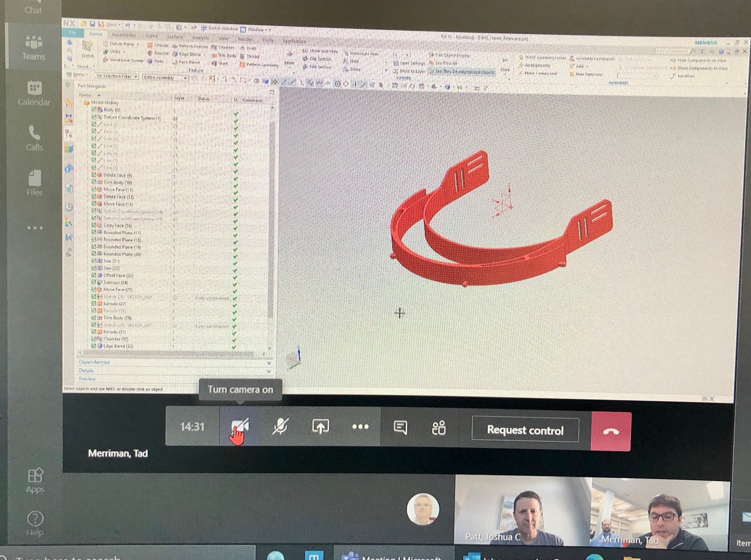Toggle checkbox for Trim Body (10)
This screenshot has height=560, width=751.
[x=94, y=182]
